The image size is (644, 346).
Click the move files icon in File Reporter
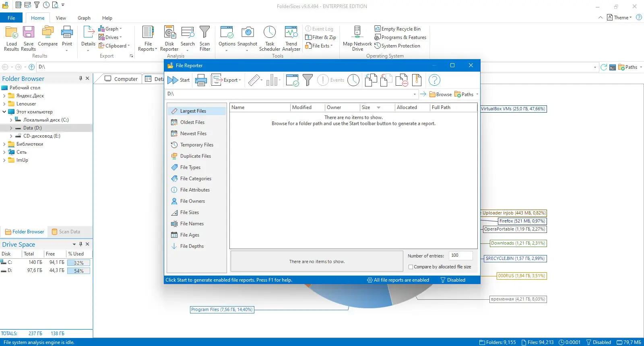386,80
